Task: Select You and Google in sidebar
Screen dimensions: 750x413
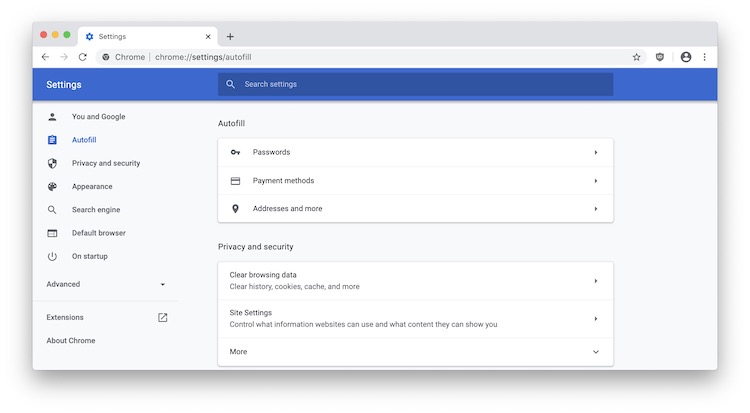Action: (x=99, y=117)
